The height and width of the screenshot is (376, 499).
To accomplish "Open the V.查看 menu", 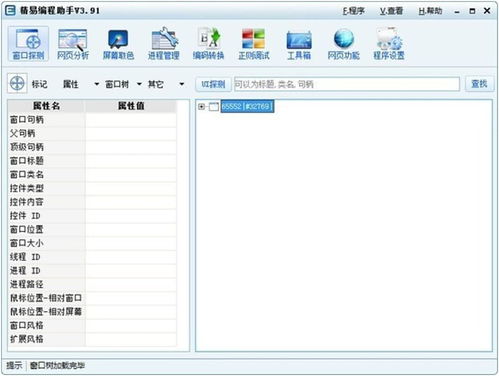I will pyautogui.click(x=391, y=11).
